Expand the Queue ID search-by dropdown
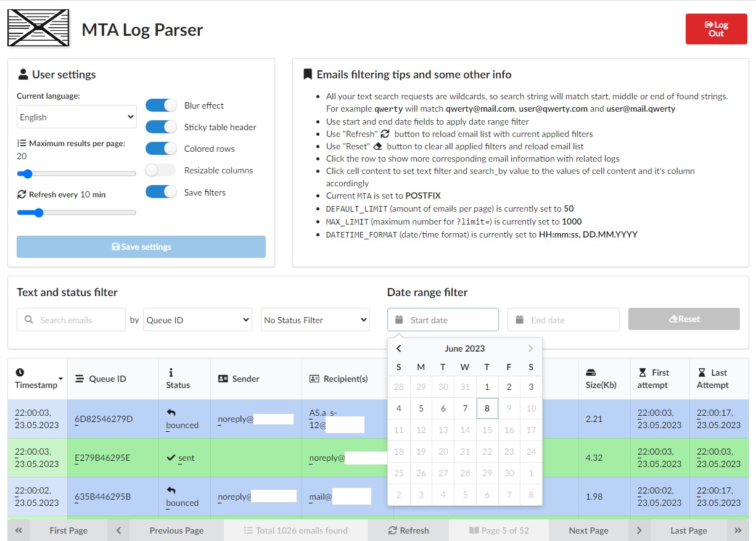 197,320
